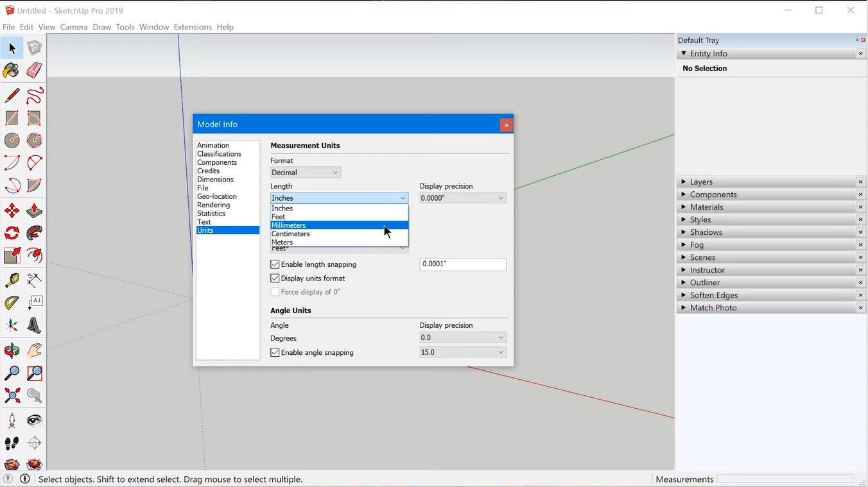Image resolution: width=868 pixels, height=487 pixels.
Task: Select the Rectangle tool
Action: (12, 117)
